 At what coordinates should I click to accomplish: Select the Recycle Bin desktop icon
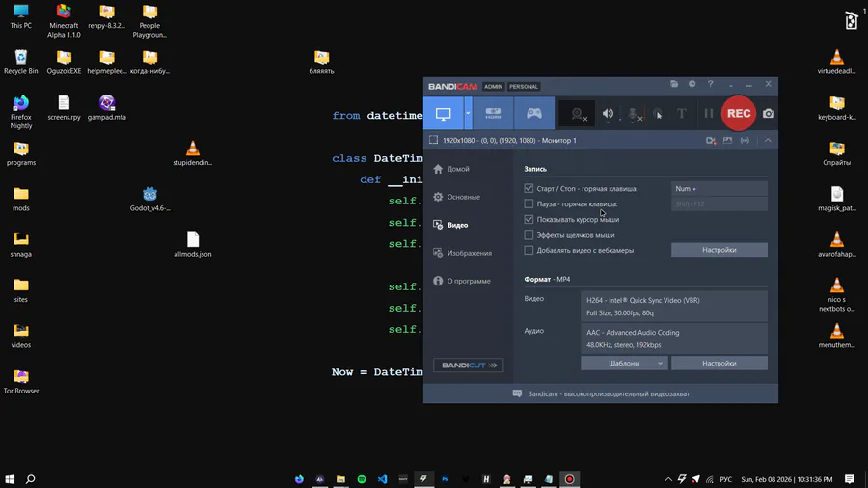pyautogui.click(x=21, y=62)
